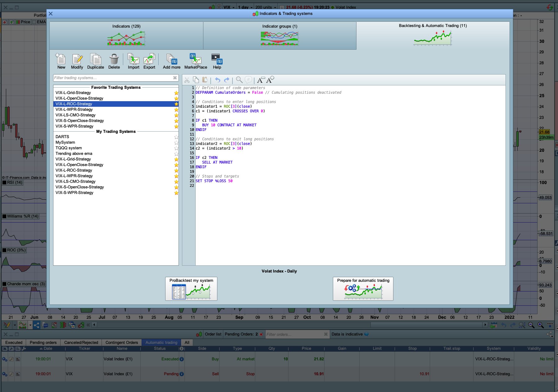Click Prepare for automatic trading button

click(x=363, y=289)
